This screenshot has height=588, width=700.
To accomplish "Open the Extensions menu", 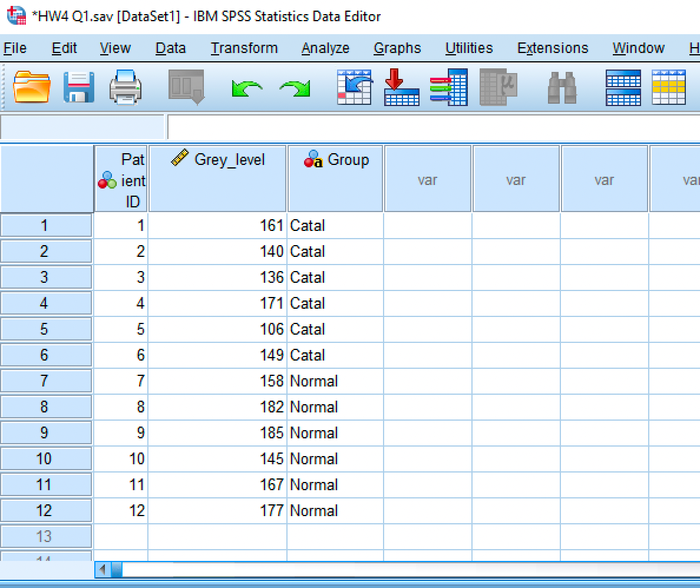I will pyautogui.click(x=553, y=48).
